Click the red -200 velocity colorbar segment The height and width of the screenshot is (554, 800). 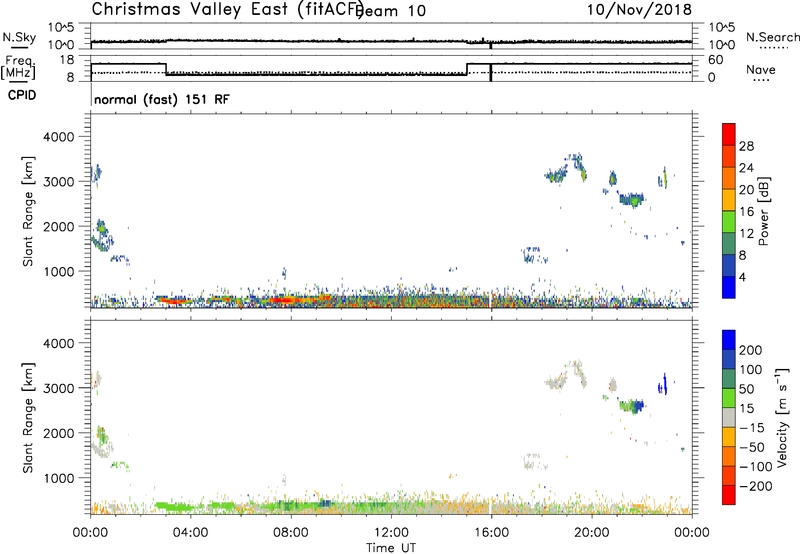pos(729,495)
